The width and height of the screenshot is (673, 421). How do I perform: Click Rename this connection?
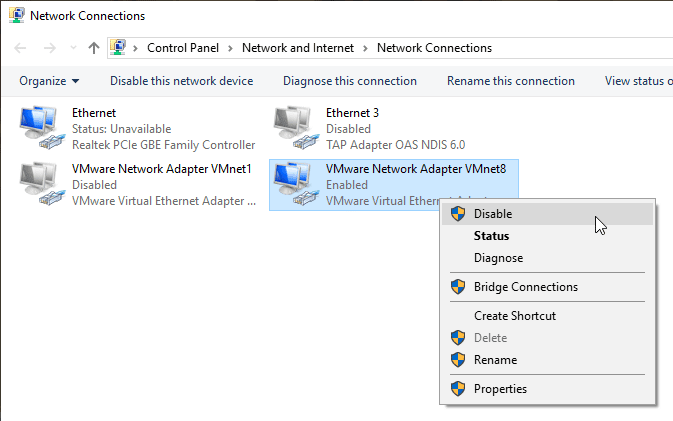click(x=511, y=81)
